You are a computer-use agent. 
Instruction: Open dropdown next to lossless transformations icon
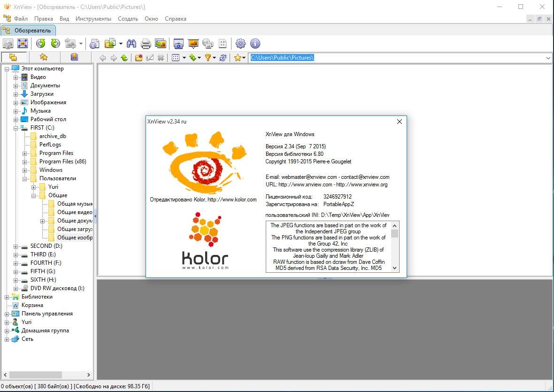[81, 44]
